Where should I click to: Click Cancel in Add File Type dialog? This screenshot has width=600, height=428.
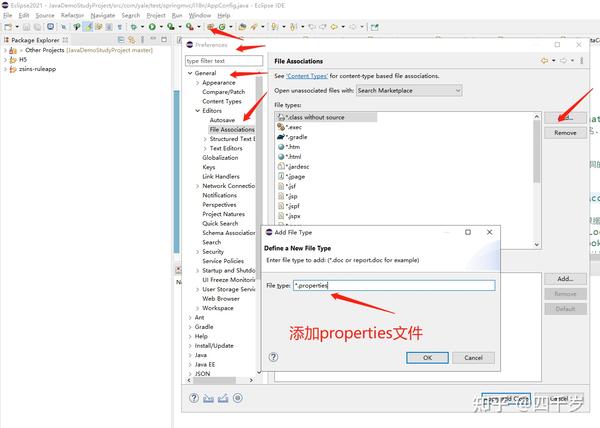473,358
